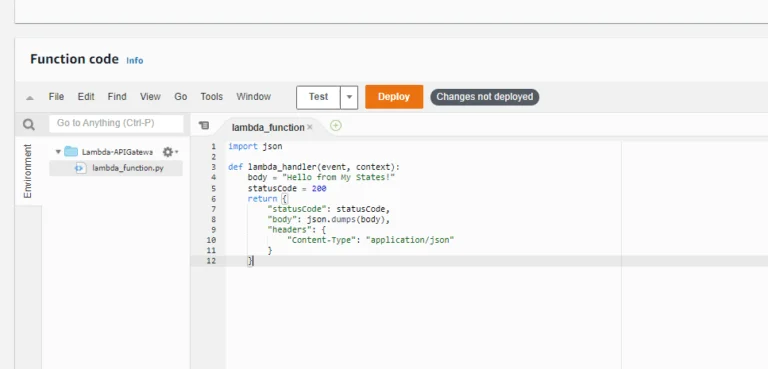The width and height of the screenshot is (768, 369).
Task: Open the Find menu
Action: click(117, 97)
